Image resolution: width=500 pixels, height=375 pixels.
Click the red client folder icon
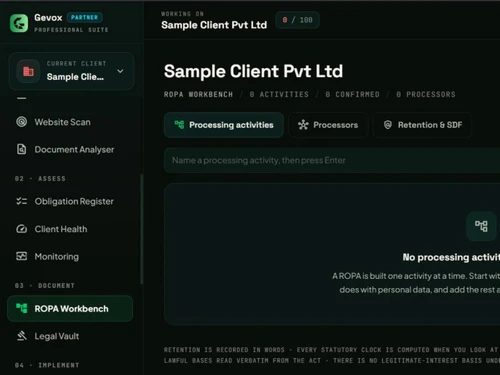(28, 71)
